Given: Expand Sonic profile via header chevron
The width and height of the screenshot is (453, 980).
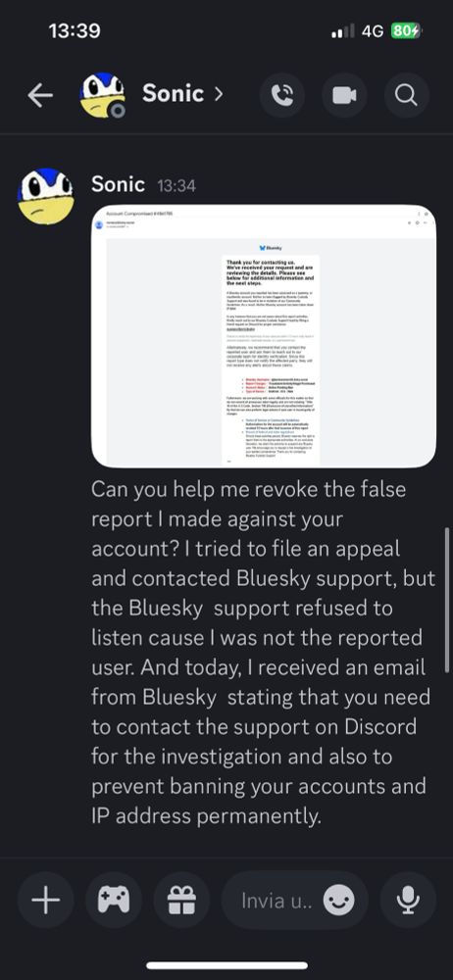Looking at the screenshot, I should (218, 94).
